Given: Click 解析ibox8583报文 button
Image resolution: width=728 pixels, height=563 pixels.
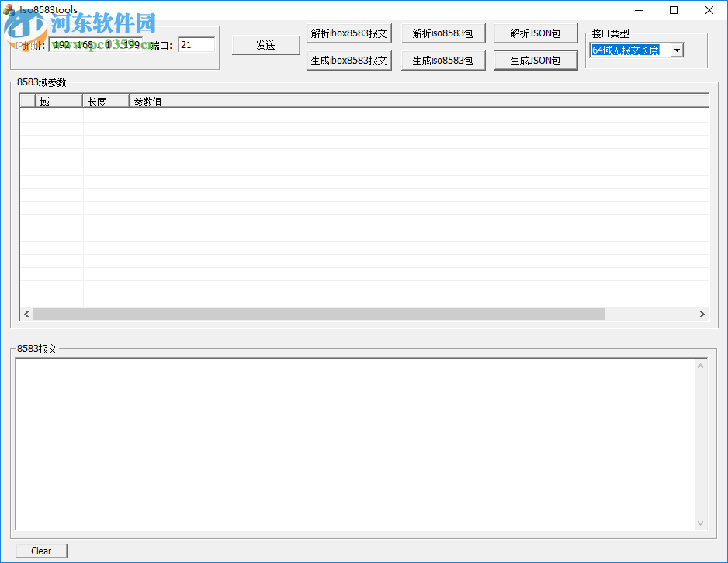Looking at the screenshot, I should click(x=348, y=33).
